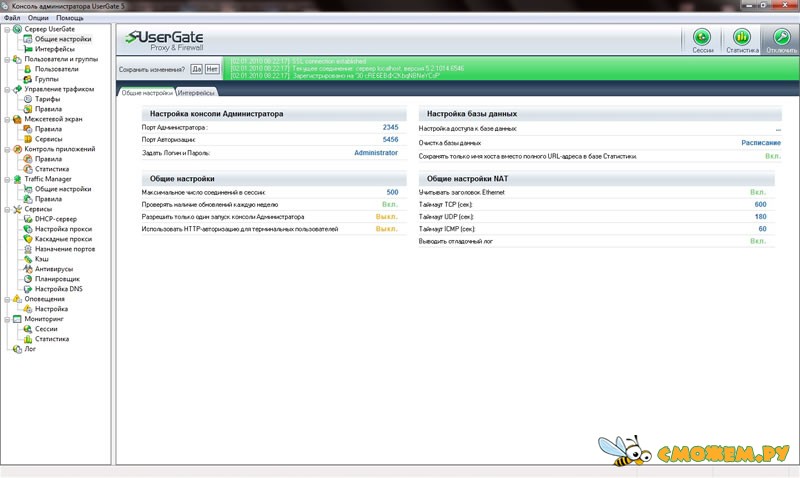The width and height of the screenshot is (800, 478).
Task: Open the Статистика icon under Контроль приложений
Action: (x=28, y=169)
